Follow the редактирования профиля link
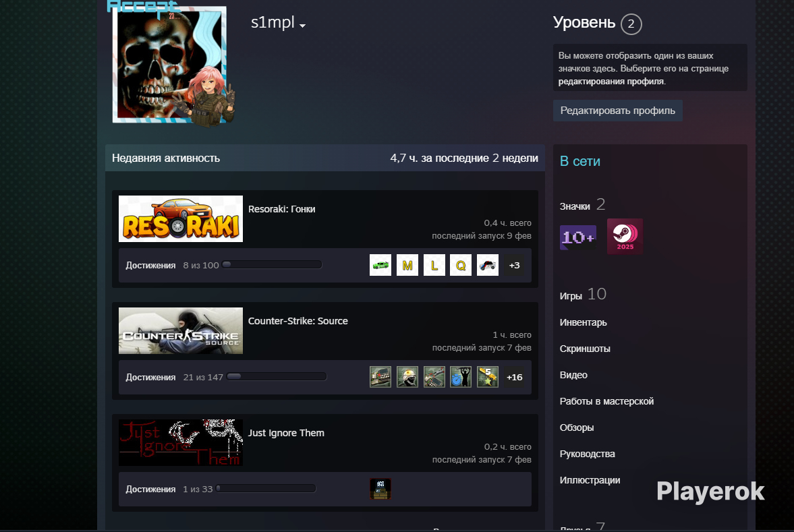This screenshot has width=794, height=532. pyautogui.click(x=611, y=81)
